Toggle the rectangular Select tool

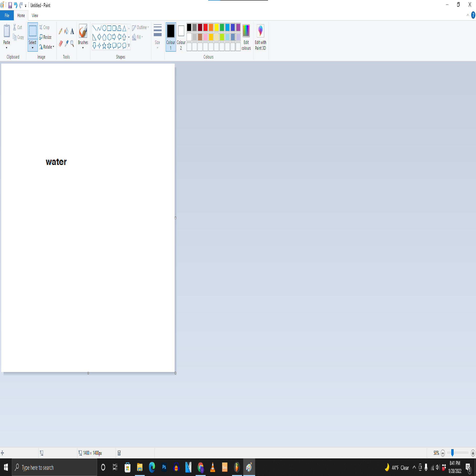[33, 31]
